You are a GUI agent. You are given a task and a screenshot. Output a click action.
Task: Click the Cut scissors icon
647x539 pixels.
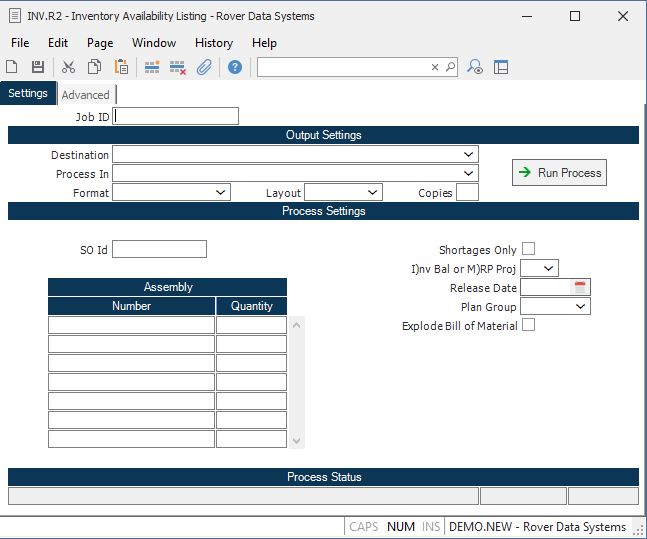tap(68, 67)
